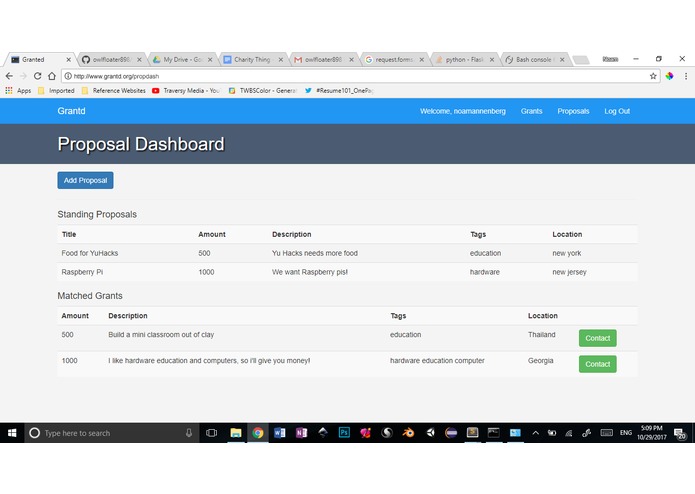The image size is (695, 494).
Task: Click the ENG language indicator
Action: pos(626,433)
